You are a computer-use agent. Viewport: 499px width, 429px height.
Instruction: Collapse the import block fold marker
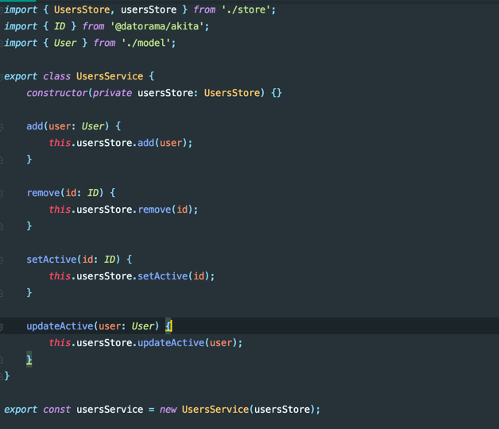(x=1, y=10)
